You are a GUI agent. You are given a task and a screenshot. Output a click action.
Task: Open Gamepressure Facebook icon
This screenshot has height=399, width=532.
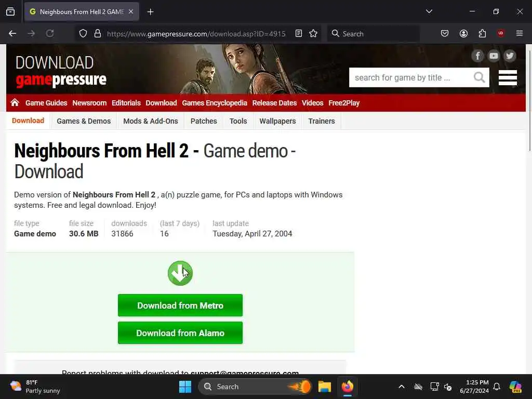[477, 56]
